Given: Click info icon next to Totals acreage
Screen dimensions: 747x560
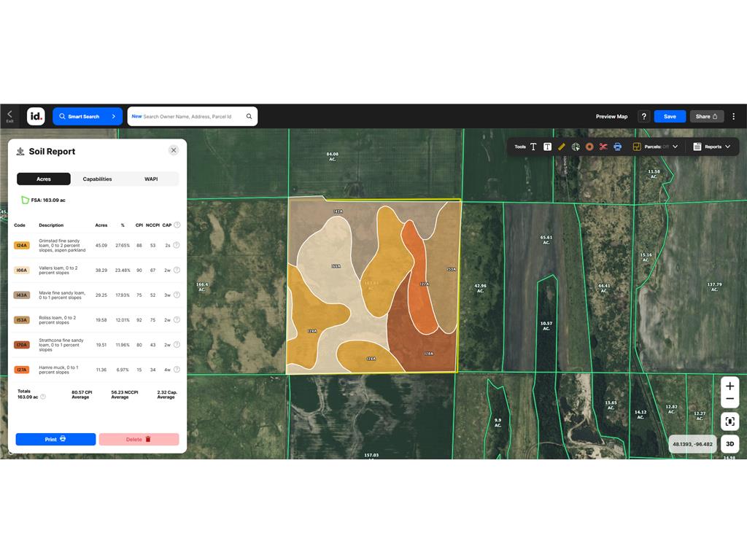Looking at the screenshot, I should pyautogui.click(x=43, y=397).
